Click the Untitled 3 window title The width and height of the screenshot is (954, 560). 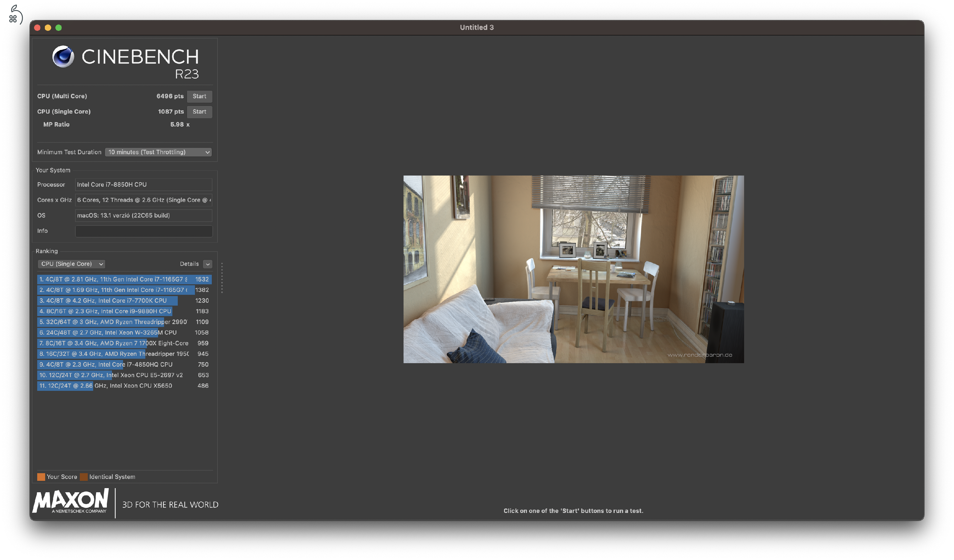pyautogui.click(x=477, y=27)
